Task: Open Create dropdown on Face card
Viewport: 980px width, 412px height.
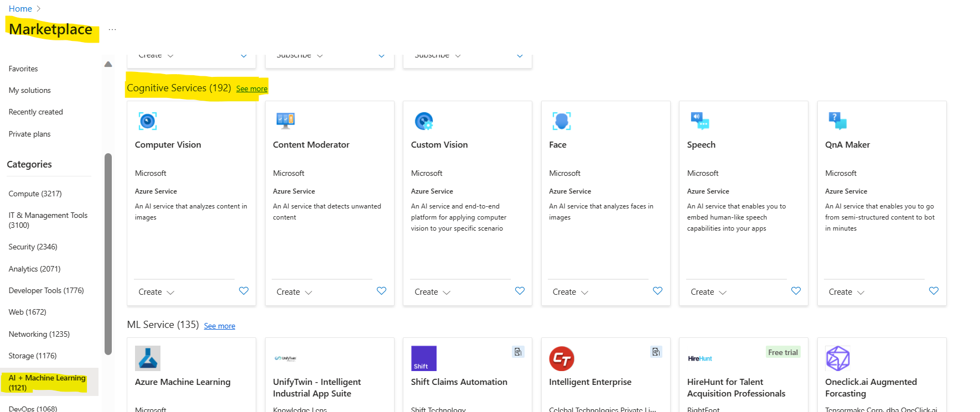Action: tap(571, 292)
